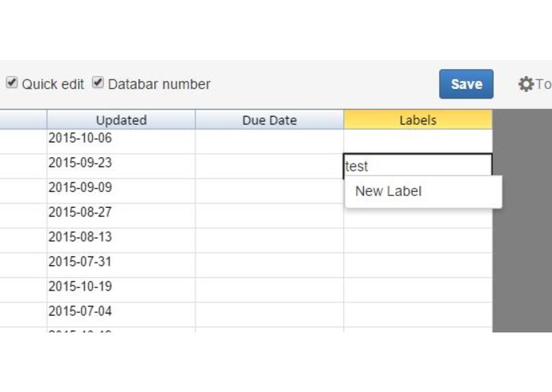This screenshot has width=552, height=392.
Task: Click the Labels cell in 2015-10-06 row
Action: [x=418, y=141]
